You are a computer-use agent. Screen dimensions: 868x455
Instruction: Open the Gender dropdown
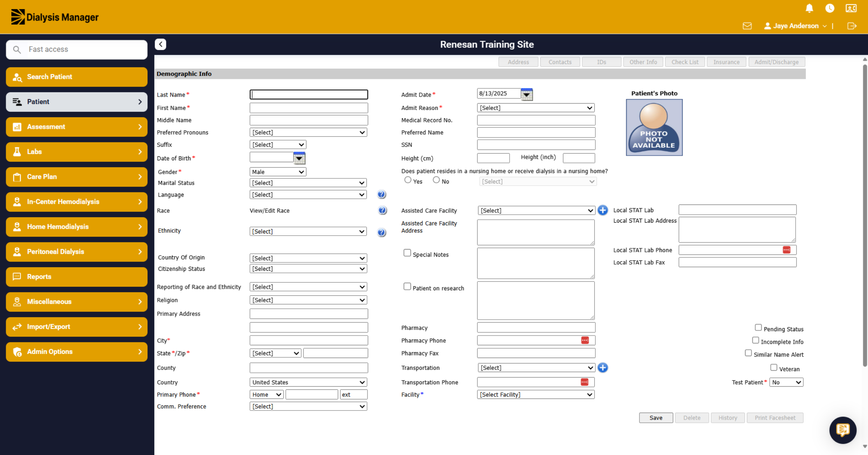point(278,172)
